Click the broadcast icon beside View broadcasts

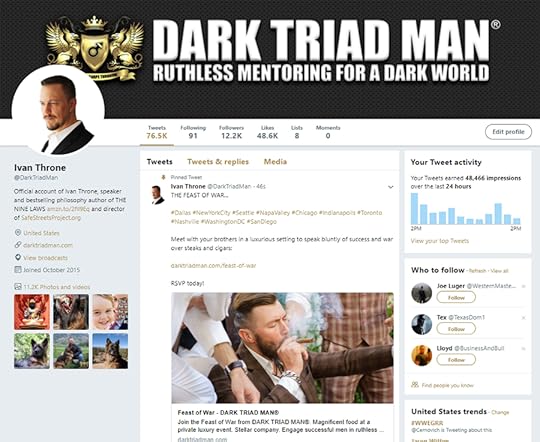coord(18,257)
